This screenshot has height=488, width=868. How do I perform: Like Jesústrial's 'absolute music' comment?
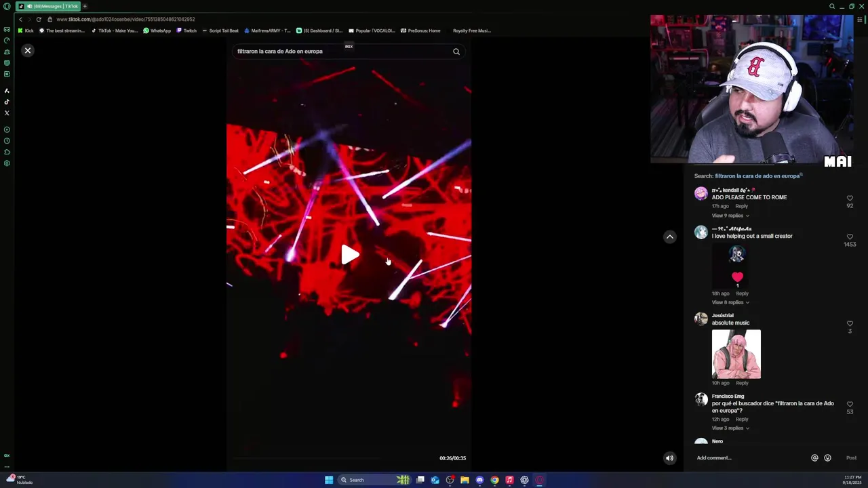[850, 324]
